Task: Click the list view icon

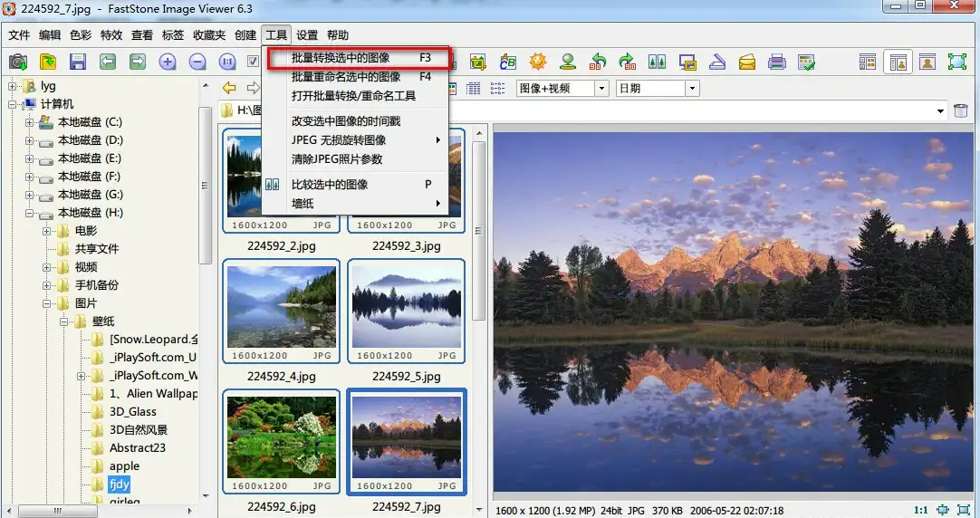Action: (x=497, y=89)
